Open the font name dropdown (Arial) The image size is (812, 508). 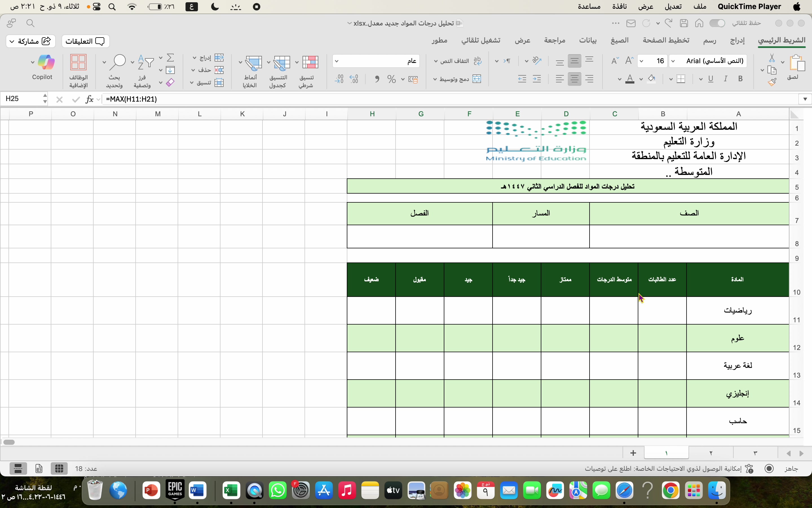[x=673, y=61]
